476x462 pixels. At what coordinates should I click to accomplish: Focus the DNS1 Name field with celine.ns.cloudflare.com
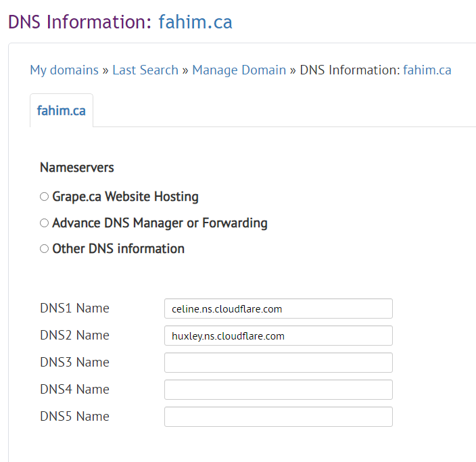279,308
